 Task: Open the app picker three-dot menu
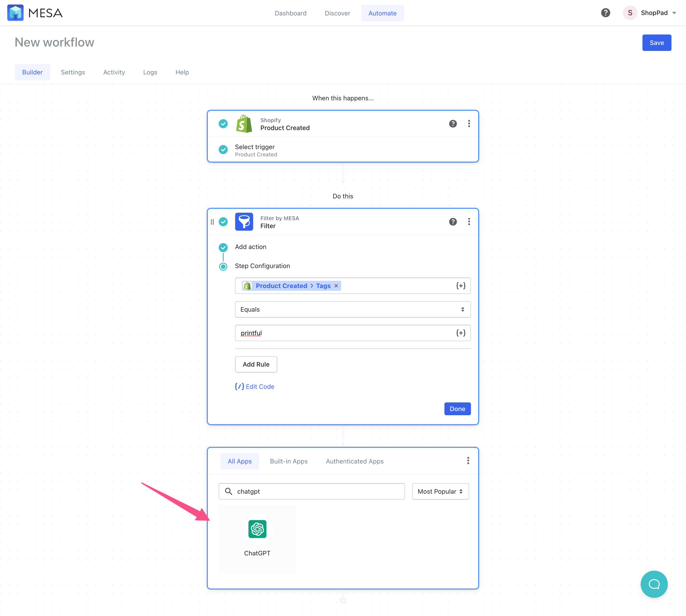(468, 461)
